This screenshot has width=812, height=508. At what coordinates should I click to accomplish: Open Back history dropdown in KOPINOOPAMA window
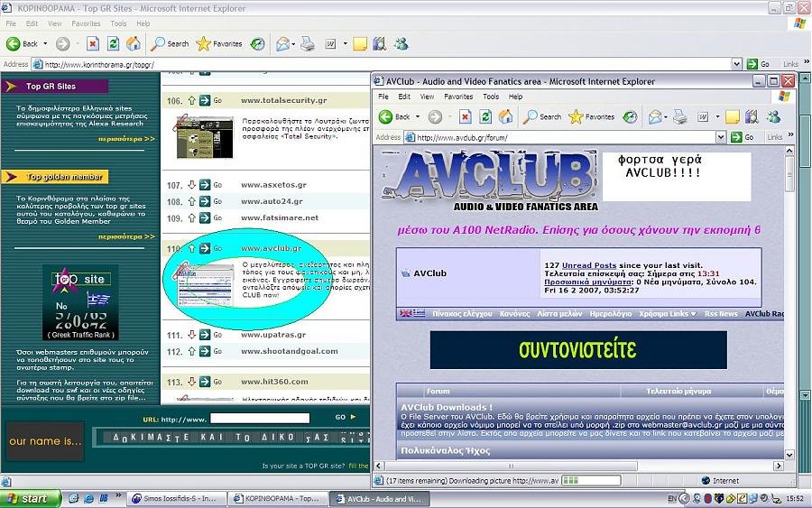point(45,44)
